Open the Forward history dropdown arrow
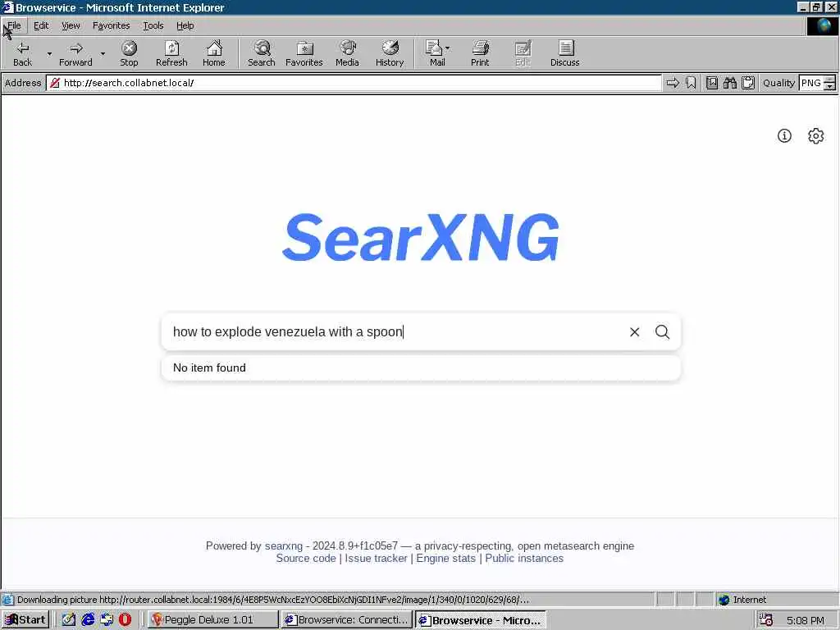Viewport: 840px width, 630px height. (x=103, y=53)
